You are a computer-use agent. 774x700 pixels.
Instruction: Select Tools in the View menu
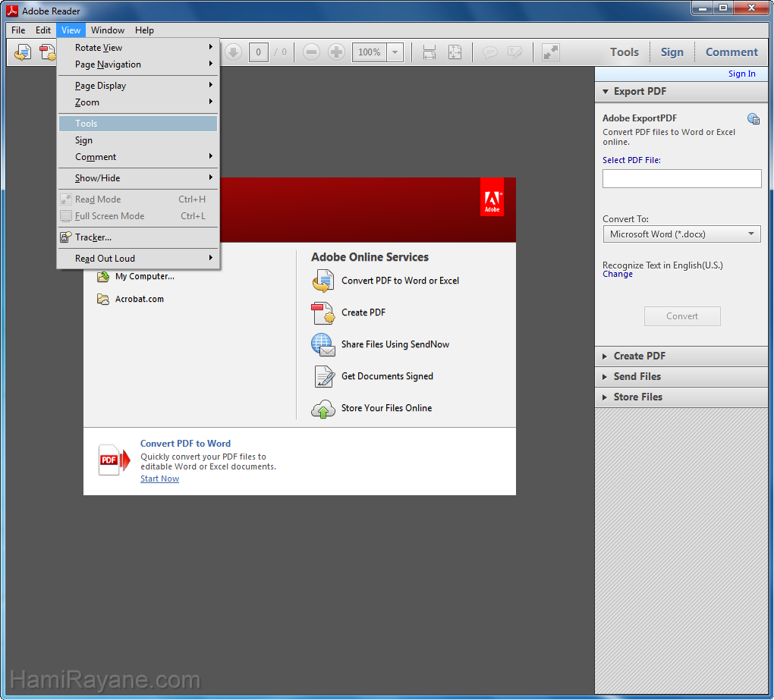138,124
